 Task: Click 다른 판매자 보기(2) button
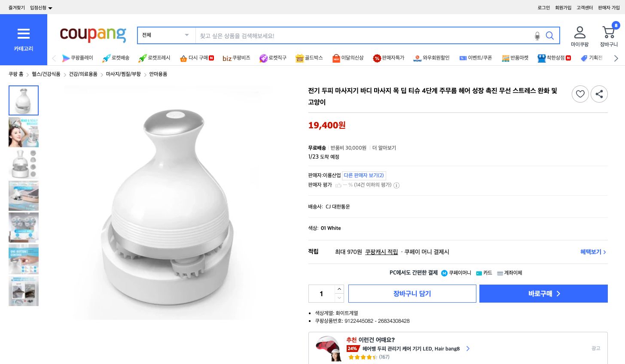point(363,175)
